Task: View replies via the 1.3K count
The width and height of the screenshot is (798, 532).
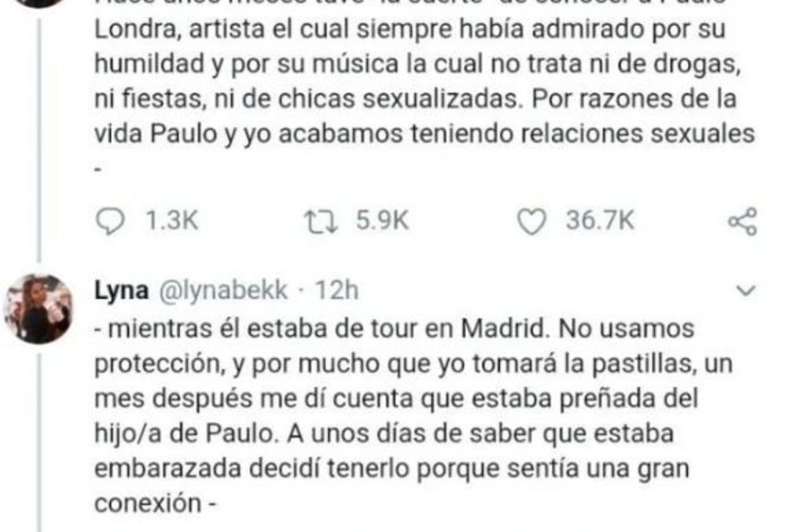Action: pos(172,221)
